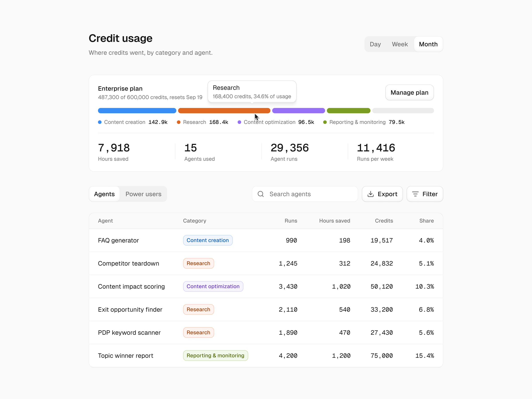
Task: Open the Exit opportunity finder agent
Action: [x=130, y=309]
